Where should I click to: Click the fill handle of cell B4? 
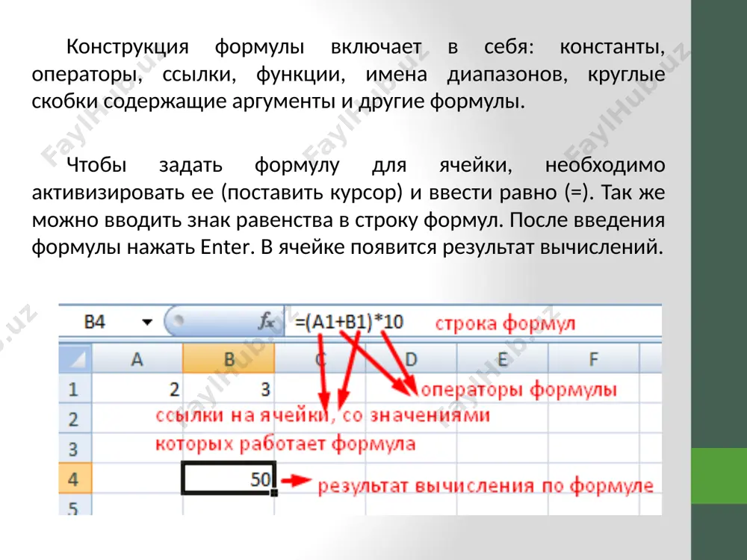tap(274, 492)
